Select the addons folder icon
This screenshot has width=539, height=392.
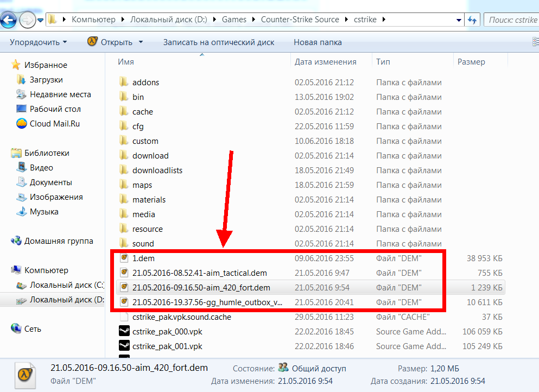point(124,82)
